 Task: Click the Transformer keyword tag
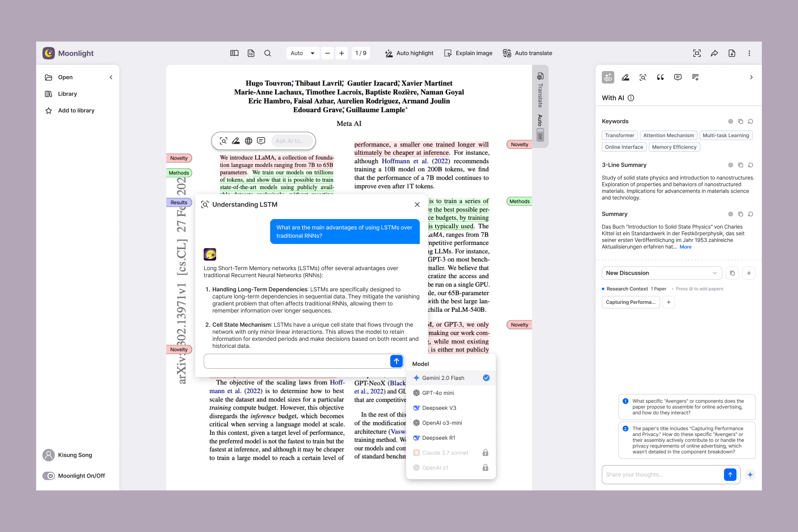[x=620, y=135]
